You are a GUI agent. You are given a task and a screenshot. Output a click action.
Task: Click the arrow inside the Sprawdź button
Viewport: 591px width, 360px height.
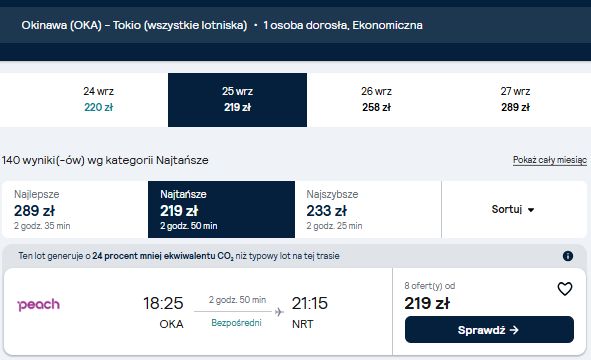pos(514,330)
